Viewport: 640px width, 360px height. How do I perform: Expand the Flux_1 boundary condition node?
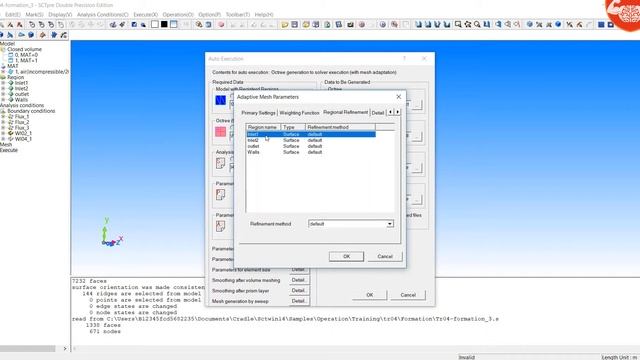3,117
